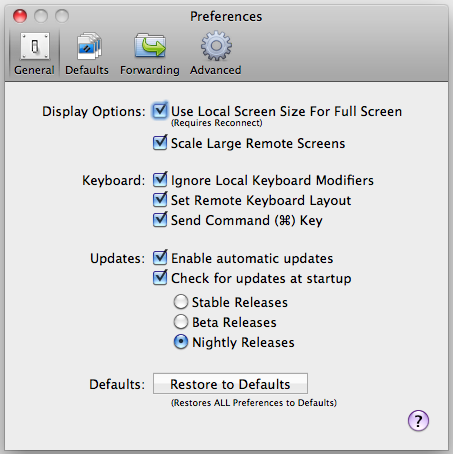Switch to the Advanced tab label

216,70
